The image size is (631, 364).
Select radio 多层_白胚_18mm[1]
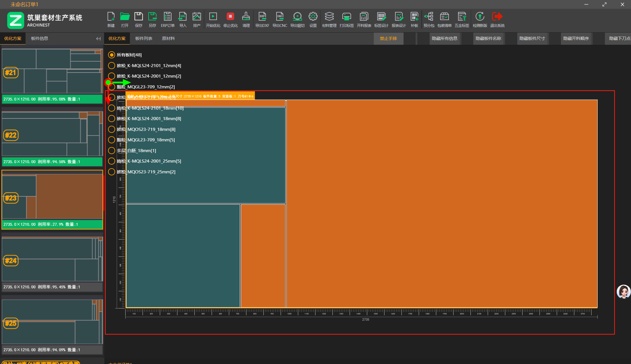pyautogui.click(x=111, y=151)
